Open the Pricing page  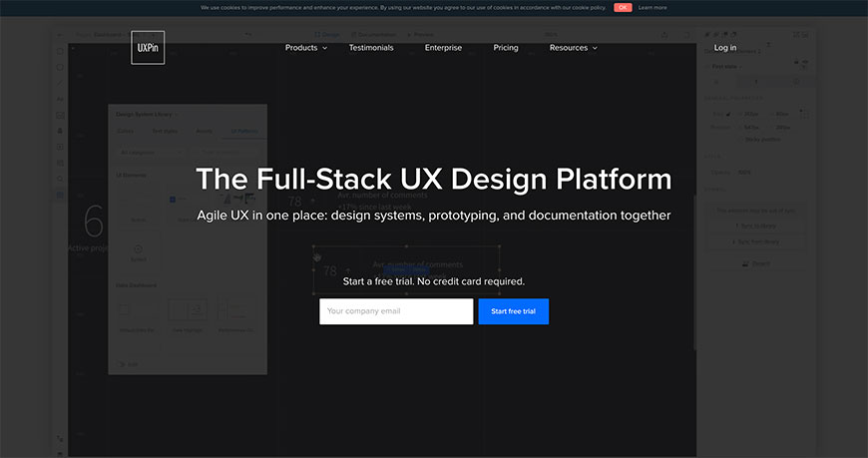click(506, 48)
